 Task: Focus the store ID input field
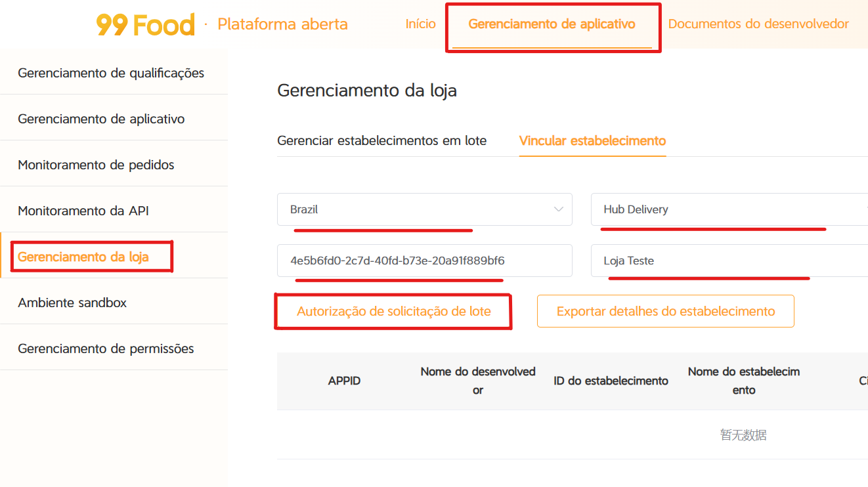(425, 261)
